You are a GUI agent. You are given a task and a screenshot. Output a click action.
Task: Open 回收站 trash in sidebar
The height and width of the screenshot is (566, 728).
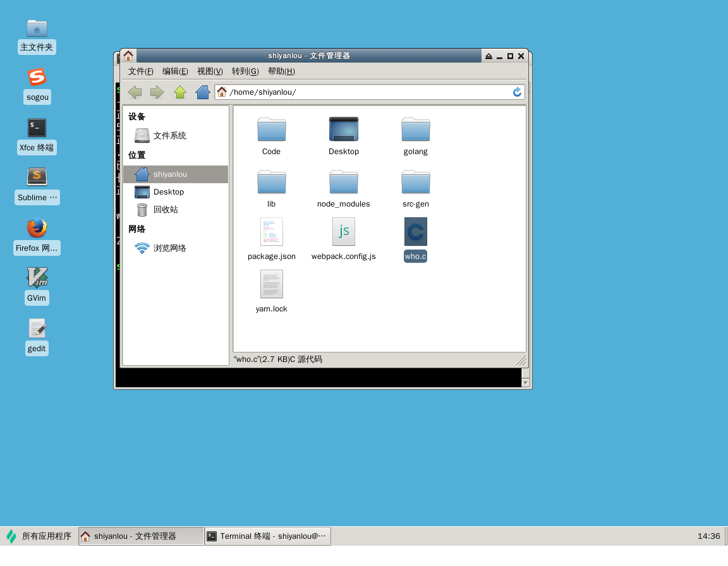[166, 210]
